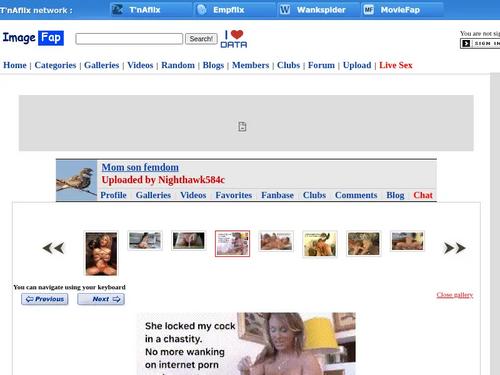Click the Close gallery link
The height and width of the screenshot is (375, 500).
(455, 295)
